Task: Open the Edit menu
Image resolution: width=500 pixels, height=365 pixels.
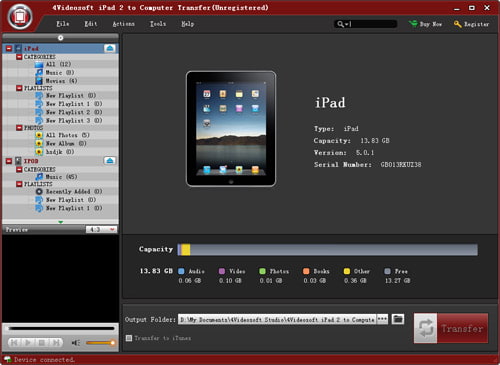Action: click(x=91, y=24)
